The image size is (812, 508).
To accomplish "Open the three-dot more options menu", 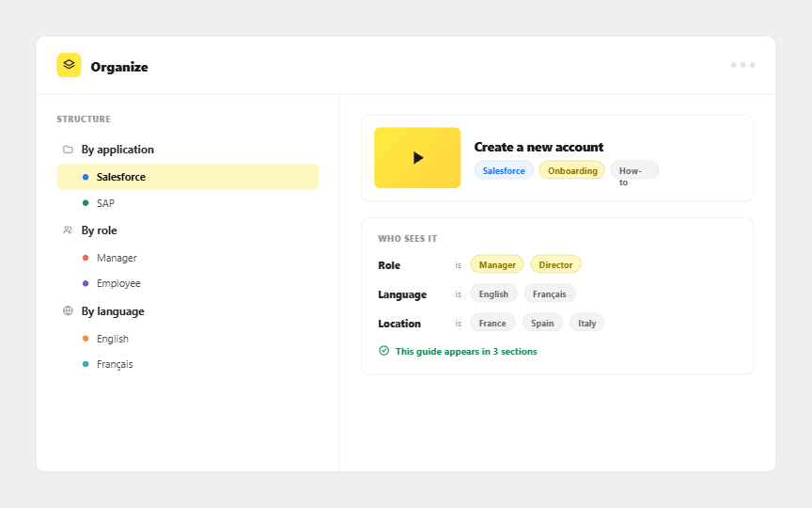I will (x=742, y=65).
